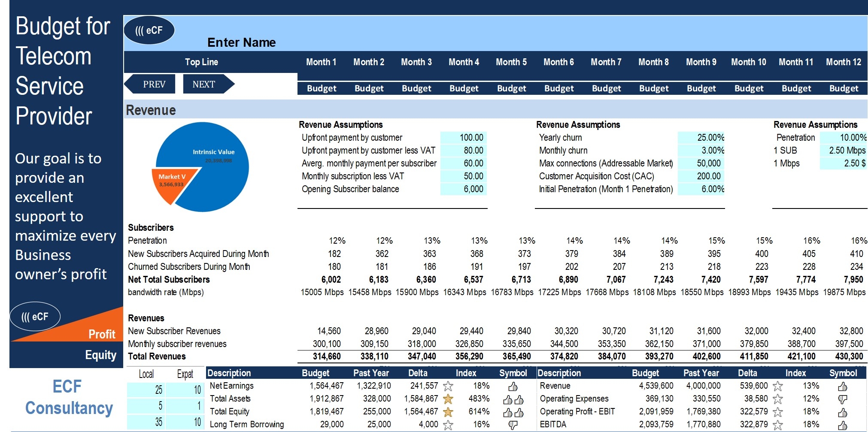Click the gold star for Total Equity
This screenshot has width=868, height=432.
coord(448,412)
